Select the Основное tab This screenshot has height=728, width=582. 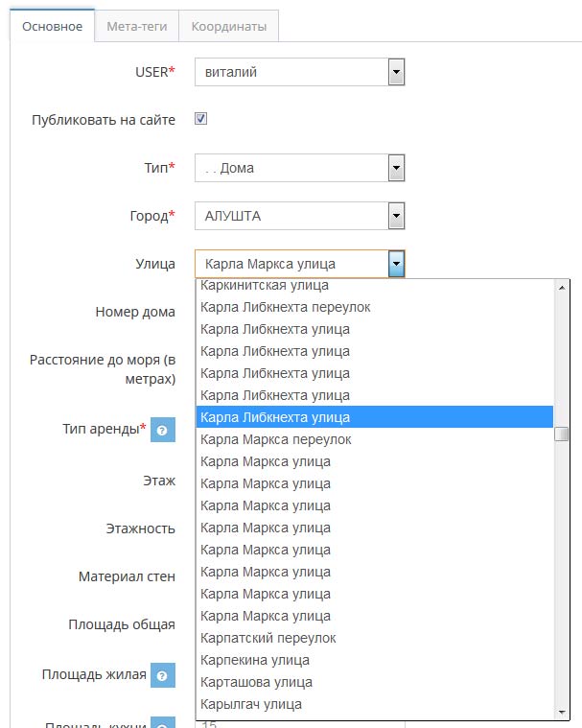(x=53, y=27)
